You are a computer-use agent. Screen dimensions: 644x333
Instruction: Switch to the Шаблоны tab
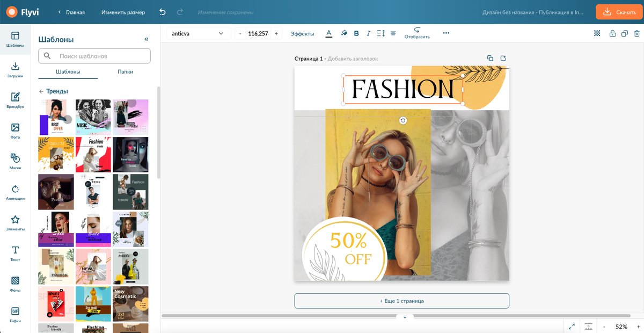68,71
